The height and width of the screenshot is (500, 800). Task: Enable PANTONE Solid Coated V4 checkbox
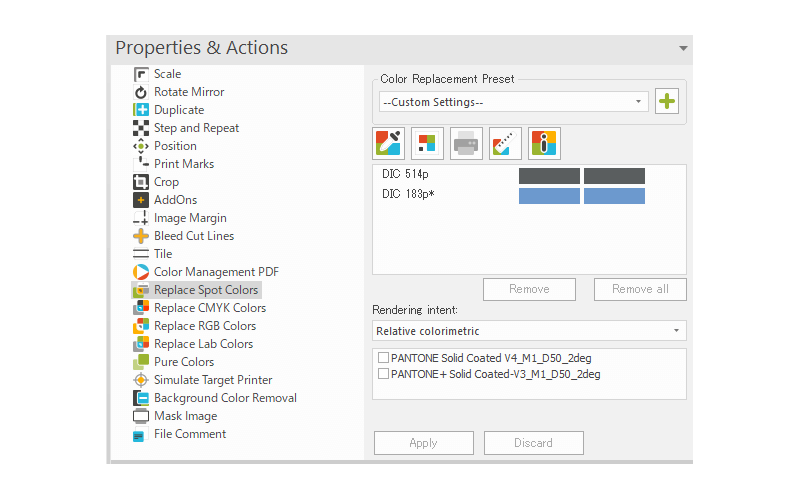tap(384, 358)
